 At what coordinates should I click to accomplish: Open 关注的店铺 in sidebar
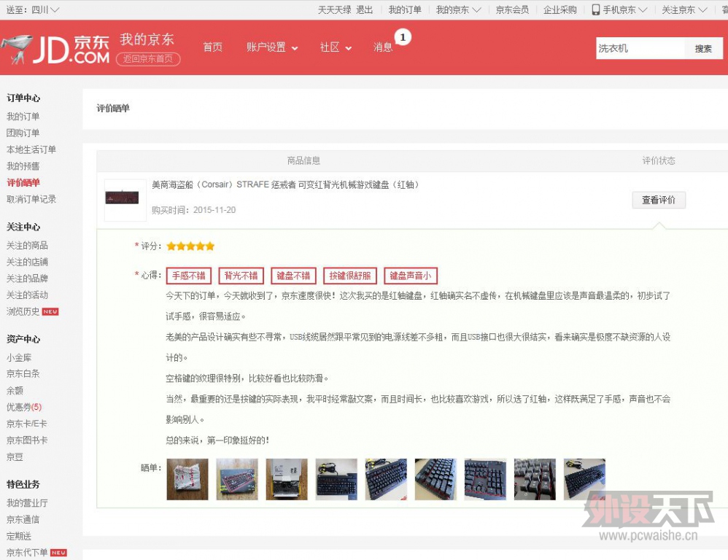point(27,262)
